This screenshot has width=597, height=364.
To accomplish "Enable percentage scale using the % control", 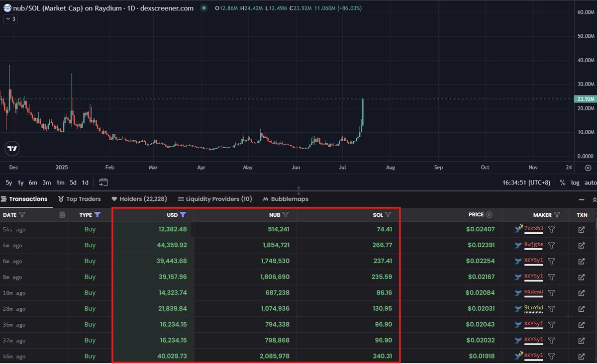I will tap(562, 182).
